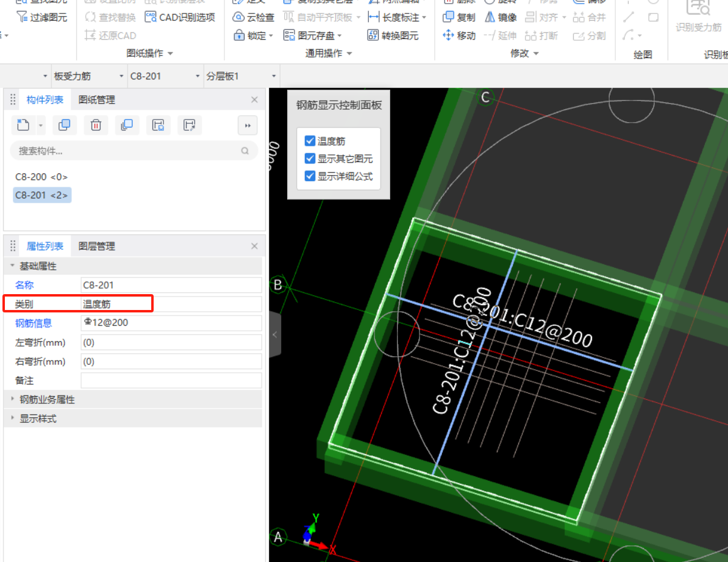Delete component with trash icon
Image resolution: width=728 pixels, height=562 pixels.
(96, 125)
